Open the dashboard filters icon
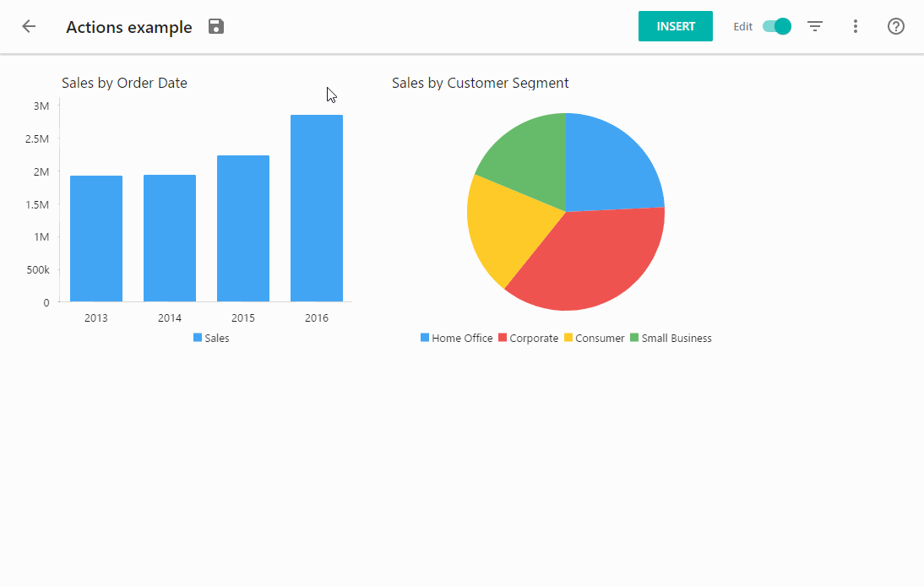The width and height of the screenshot is (924, 586). coord(814,26)
